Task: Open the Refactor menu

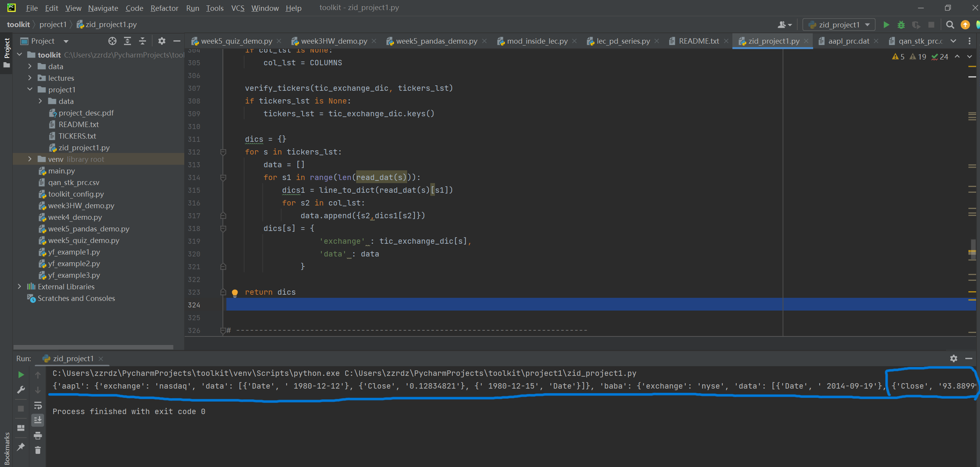Action: coord(164,8)
